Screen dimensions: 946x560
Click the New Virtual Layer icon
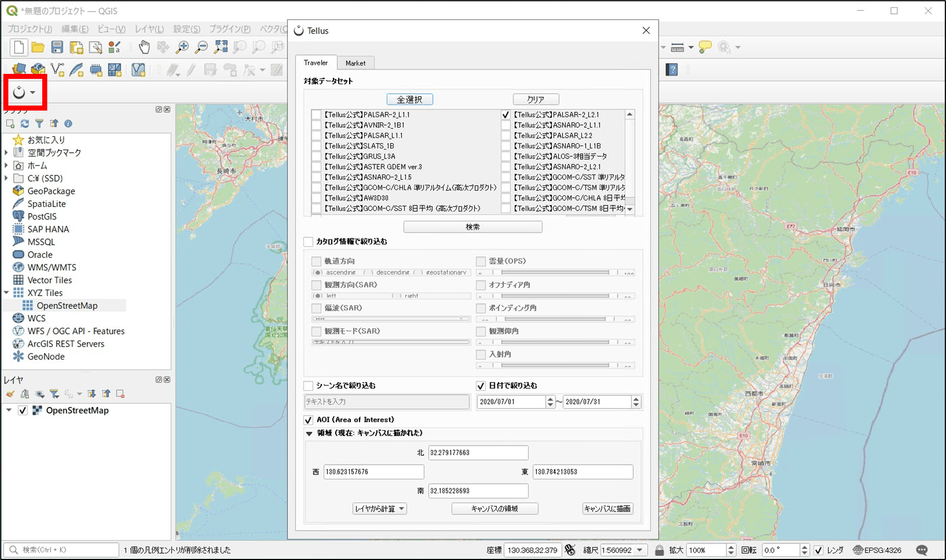pyautogui.click(x=138, y=69)
